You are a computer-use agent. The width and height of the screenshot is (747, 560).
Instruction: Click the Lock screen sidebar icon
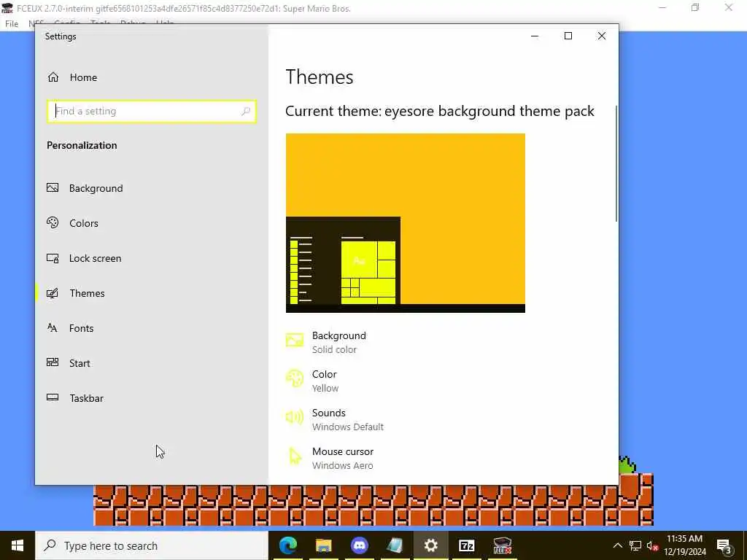pos(53,258)
